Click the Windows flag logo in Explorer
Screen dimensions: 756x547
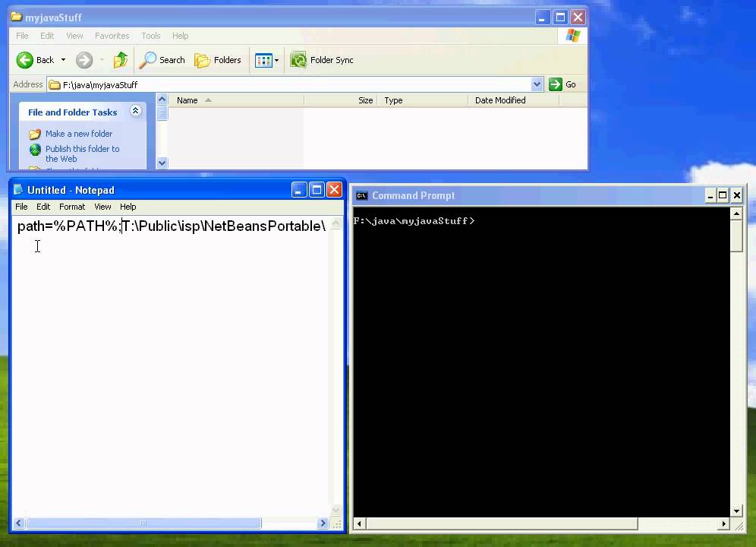click(573, 36)
